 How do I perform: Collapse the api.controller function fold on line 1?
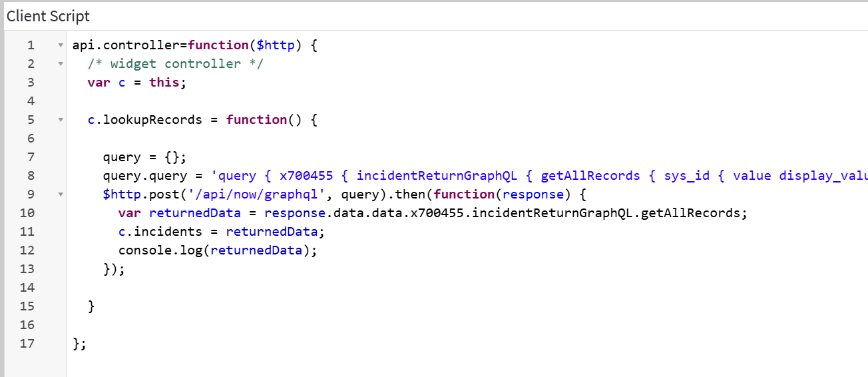tap(60, 45)
